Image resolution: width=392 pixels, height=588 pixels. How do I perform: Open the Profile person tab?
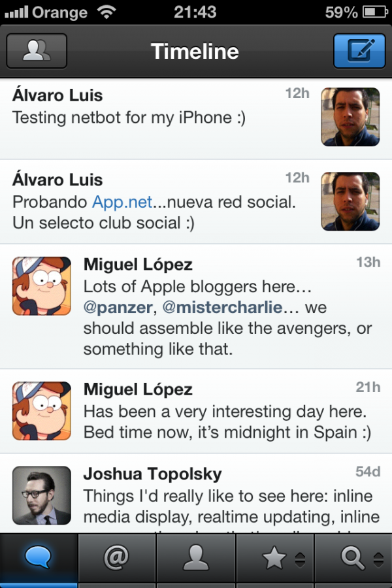195,557
